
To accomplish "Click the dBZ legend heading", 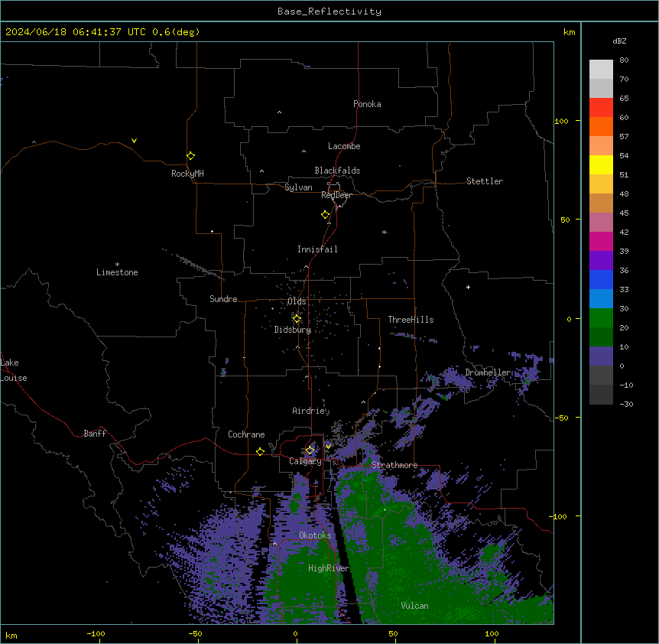I will (x=619, y=41).
